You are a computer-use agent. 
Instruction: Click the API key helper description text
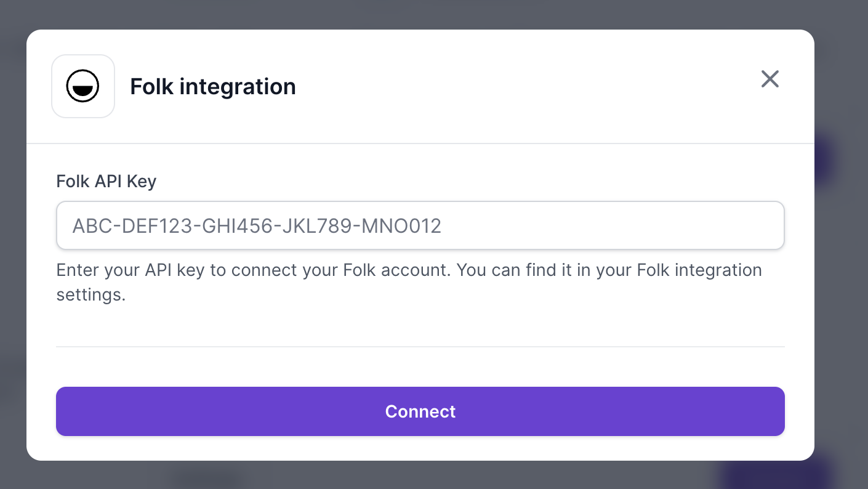tap(409, 282)
